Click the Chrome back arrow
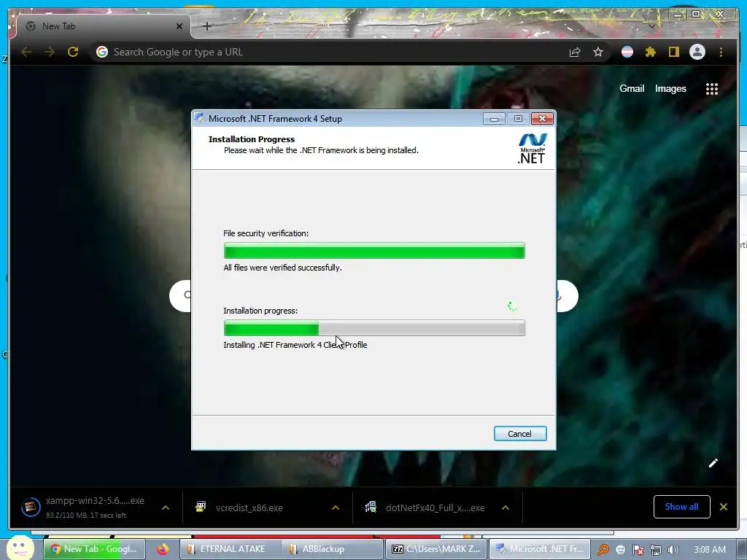Screen dimensions: 747x560 coord(26,52)
